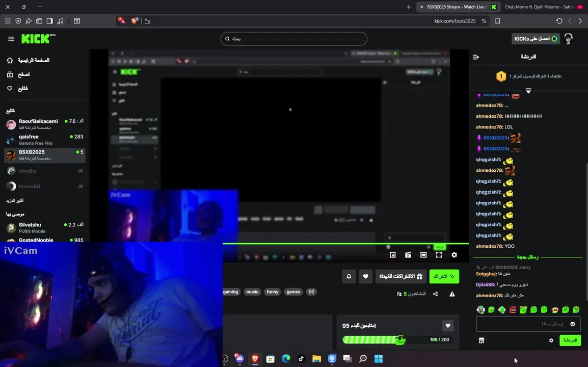
Task: Open the Brave Shields VPN icon in the toolbar
Action: (18, 21)
